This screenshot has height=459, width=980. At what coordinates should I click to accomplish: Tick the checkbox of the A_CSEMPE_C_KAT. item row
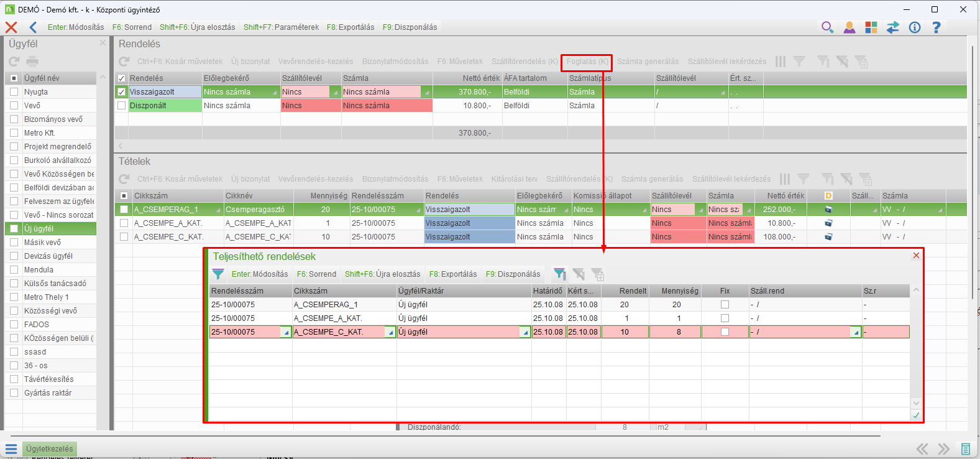(x=124, y=237)
